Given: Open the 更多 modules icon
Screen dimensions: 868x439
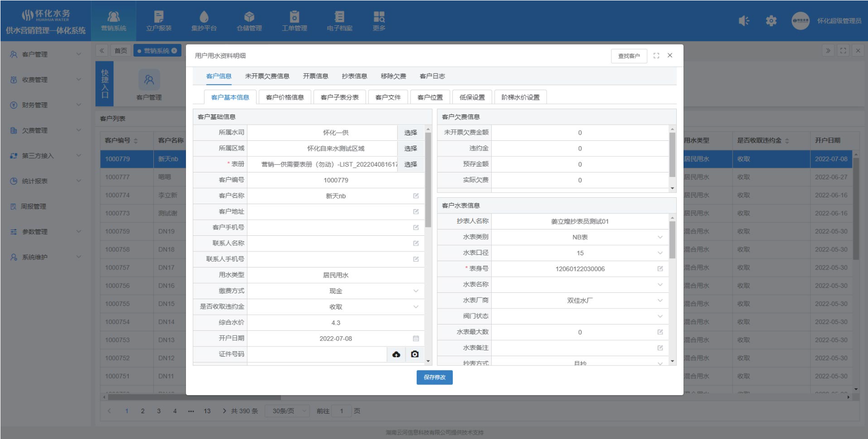Looking at the screenshot, I should pyautogui.click(x=379, y=21).
